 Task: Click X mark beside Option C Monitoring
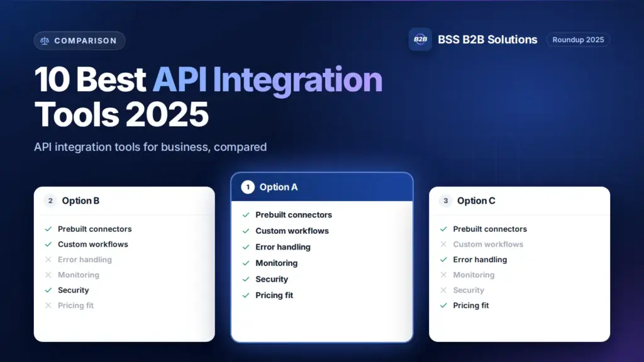[443, 275]
